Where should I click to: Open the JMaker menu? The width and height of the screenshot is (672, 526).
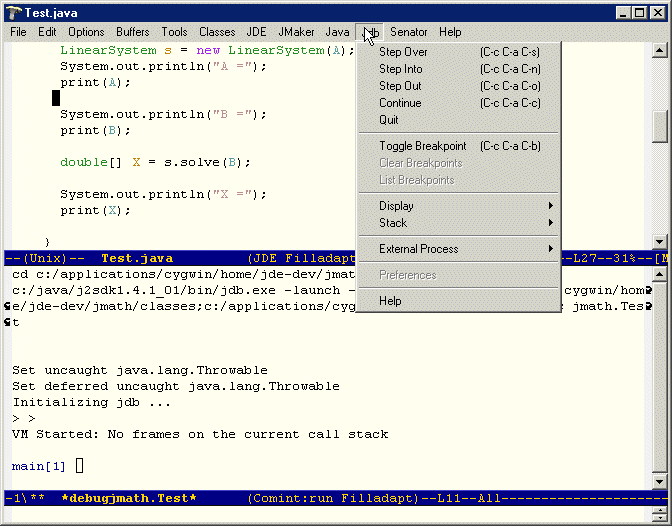click(x=295, y=32)
